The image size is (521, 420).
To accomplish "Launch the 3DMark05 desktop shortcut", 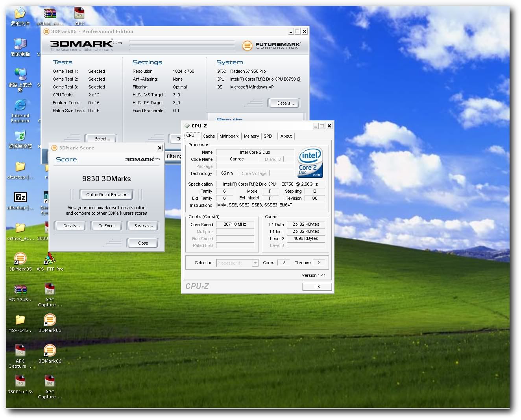I will 20,258.
